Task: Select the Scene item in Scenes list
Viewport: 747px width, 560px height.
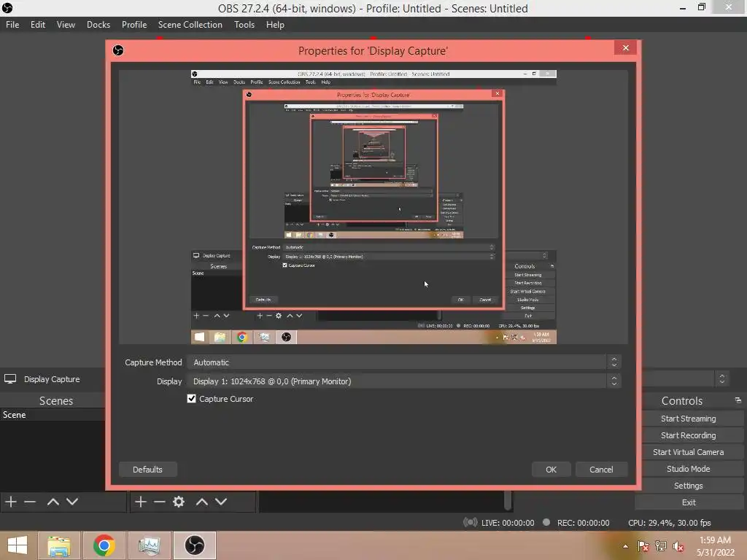Action: tap(53, 415)
